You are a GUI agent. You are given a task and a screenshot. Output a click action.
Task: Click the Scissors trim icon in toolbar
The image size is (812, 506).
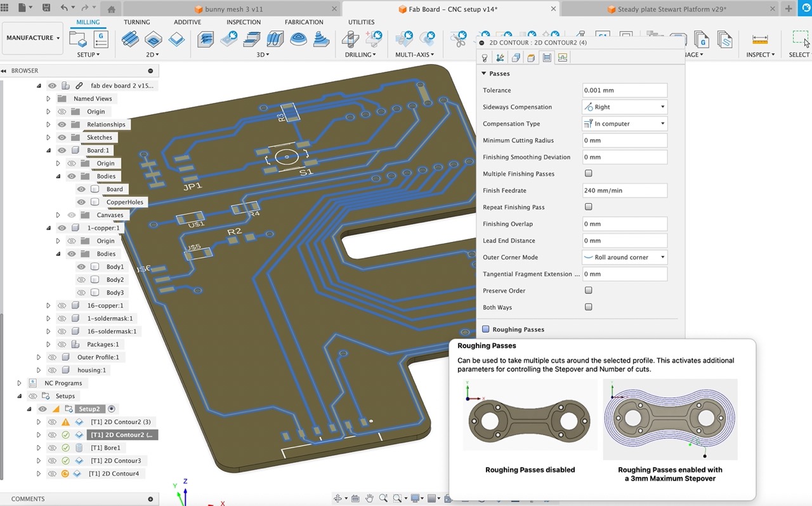click(x=458, y=39)
